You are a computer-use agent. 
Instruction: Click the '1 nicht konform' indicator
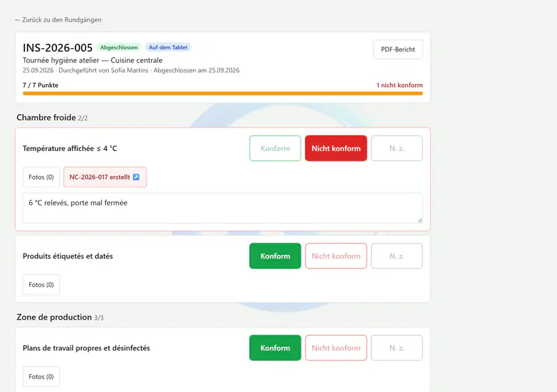[400, 86]
